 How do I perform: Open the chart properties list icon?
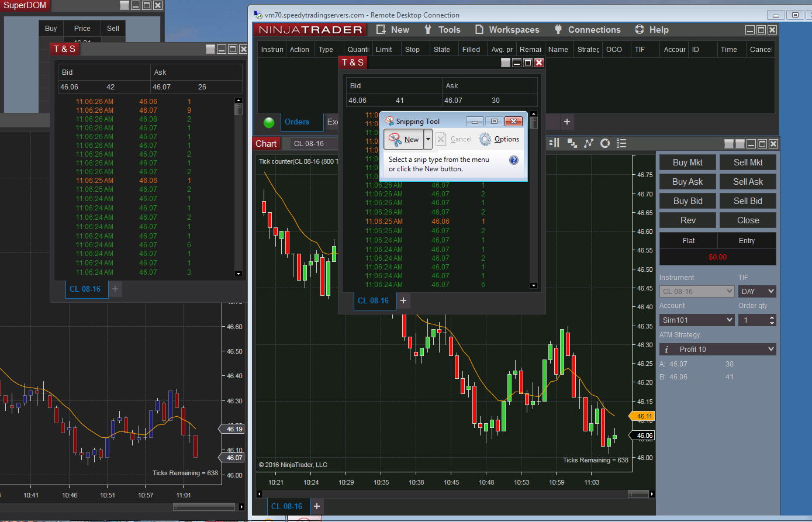click(621, 143)
